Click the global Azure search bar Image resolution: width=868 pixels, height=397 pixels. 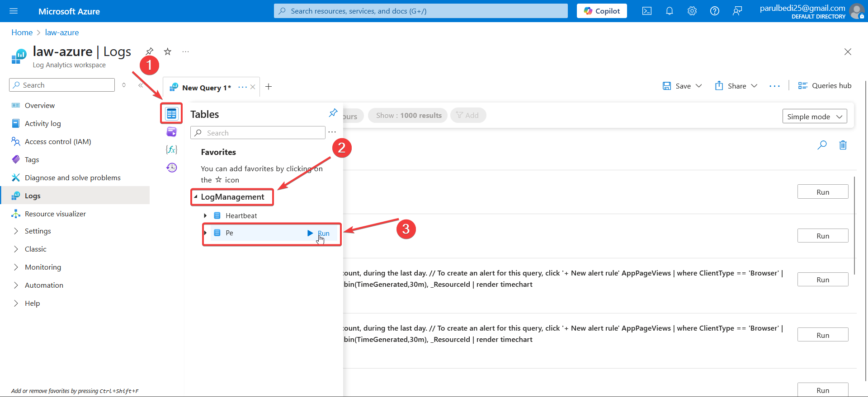[x=420, y=11]
